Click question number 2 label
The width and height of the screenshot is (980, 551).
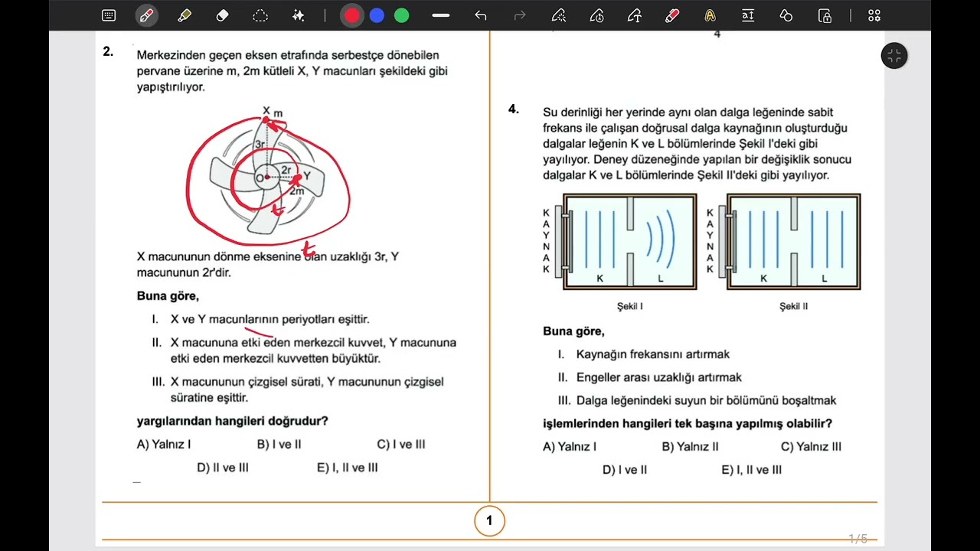click(108, 52)
